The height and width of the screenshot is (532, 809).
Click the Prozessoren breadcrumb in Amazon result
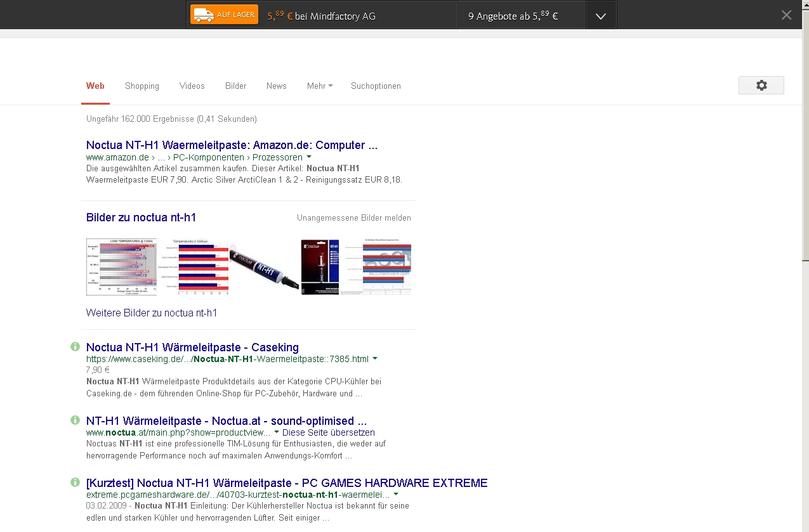277,157
